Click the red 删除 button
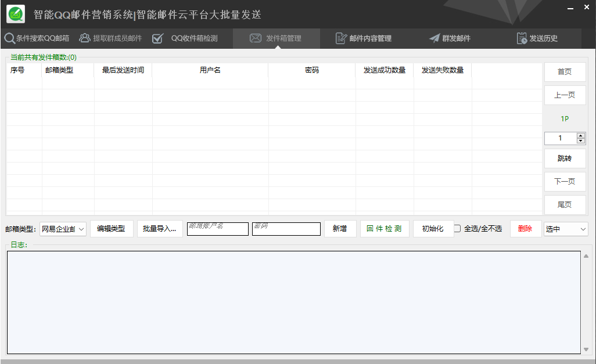The height and width of the screenshot is (364, 596). tap(525, 229)
